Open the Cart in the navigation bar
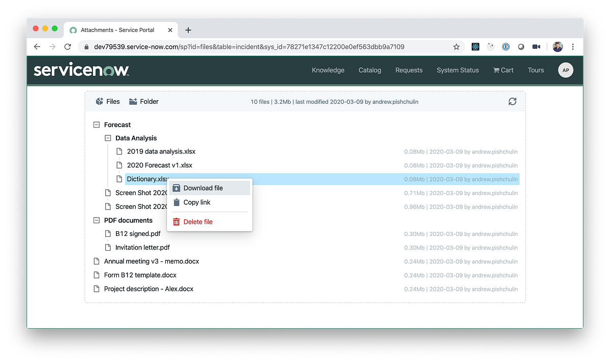Screen dimensions: 610x364 coord(503,70)
